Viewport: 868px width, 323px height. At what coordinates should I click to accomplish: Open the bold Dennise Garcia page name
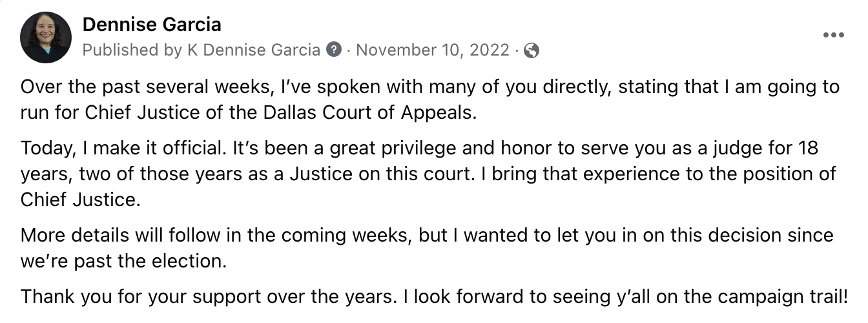point(152,25)
